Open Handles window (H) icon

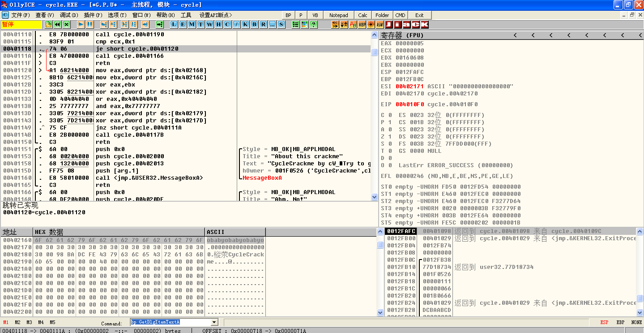click(218, 24)
